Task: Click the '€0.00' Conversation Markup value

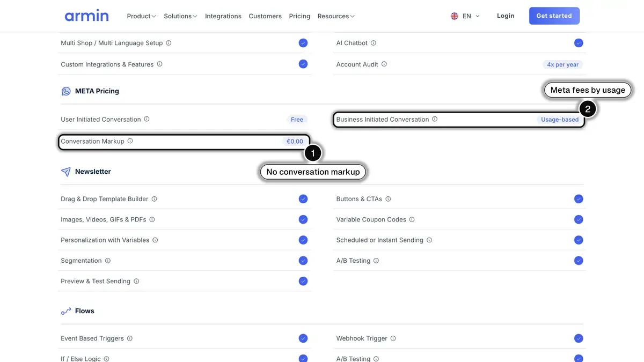Action: coord(295,142)
